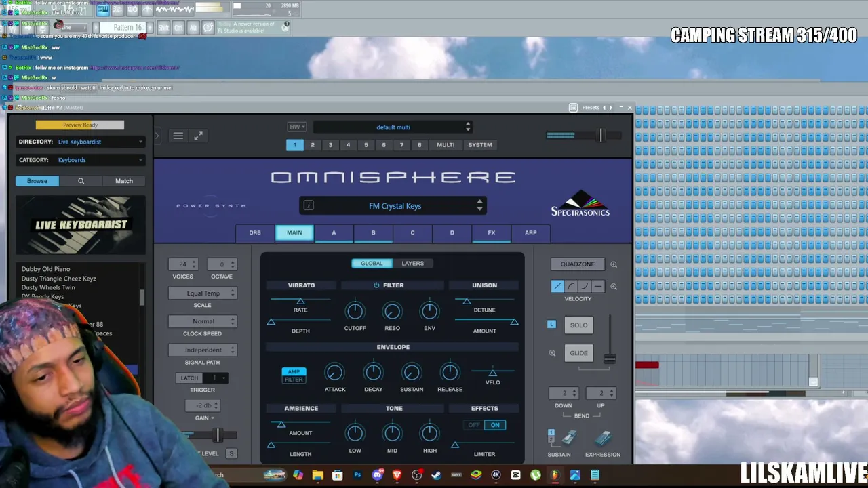Toggle Effects OFF switch
This screenshot has height=488, width=868.
point(474,425)
